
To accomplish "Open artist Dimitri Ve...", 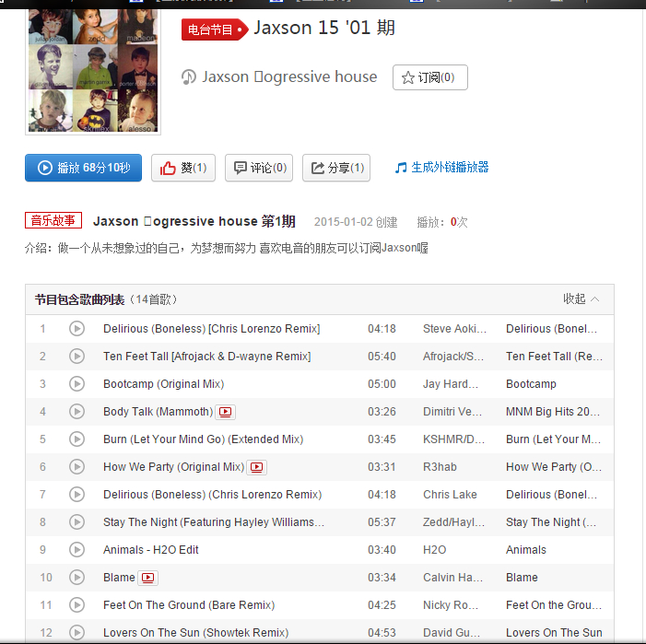I will tap(452, 411).
